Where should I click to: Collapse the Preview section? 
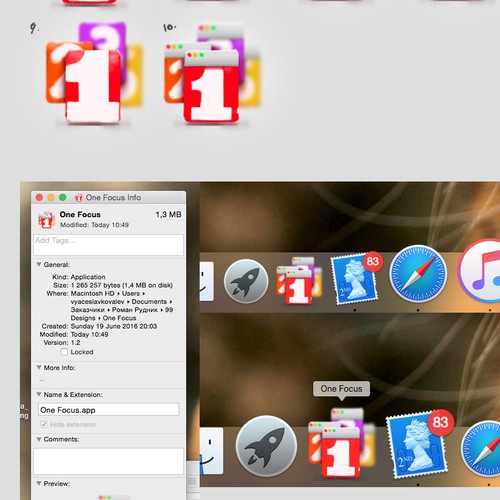click(39, 483)
